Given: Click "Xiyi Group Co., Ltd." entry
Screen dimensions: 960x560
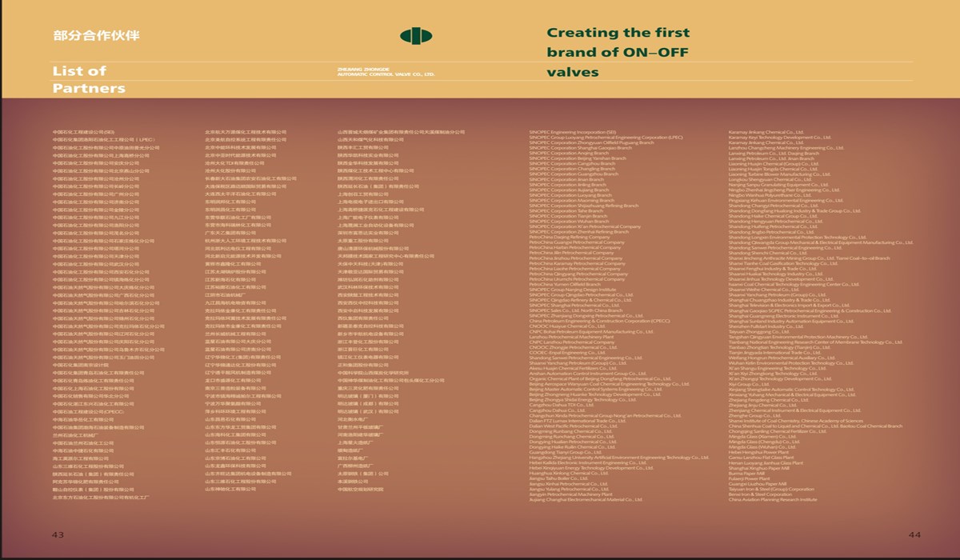Looking at the screenshot, I should [747, 384].
